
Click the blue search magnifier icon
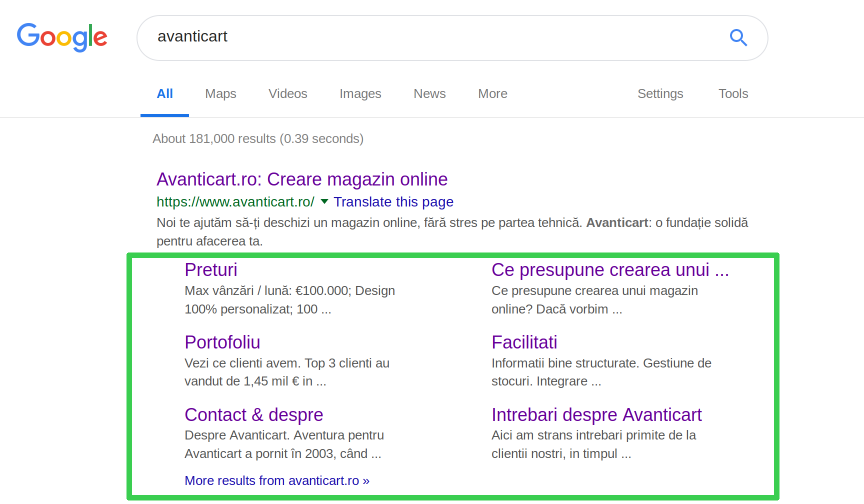738,37
